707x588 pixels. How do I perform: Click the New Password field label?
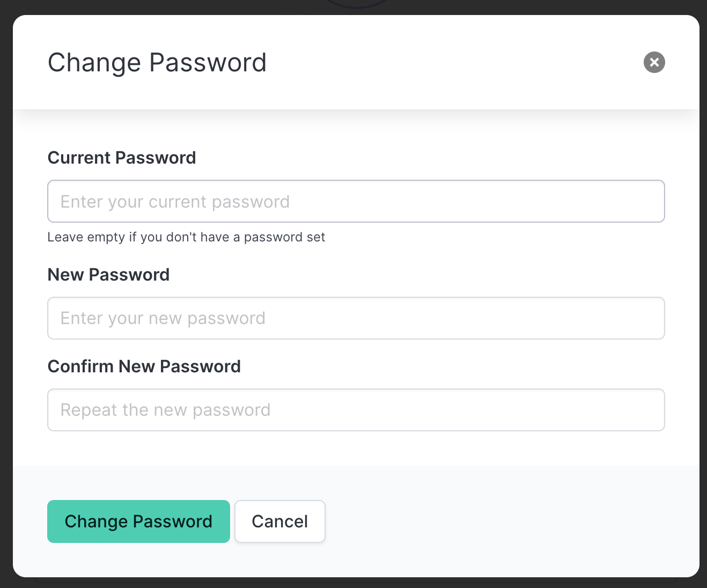[x=108, y=274]
